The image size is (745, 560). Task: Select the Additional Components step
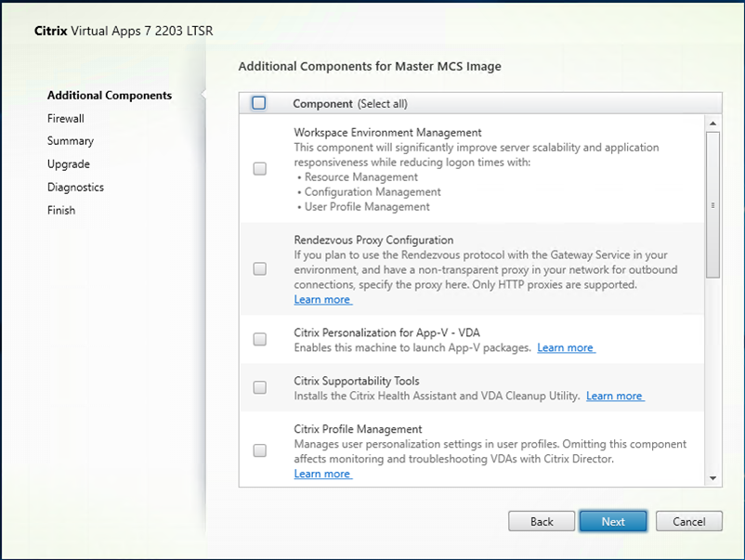pyautogui.click(x=110, y=96)
